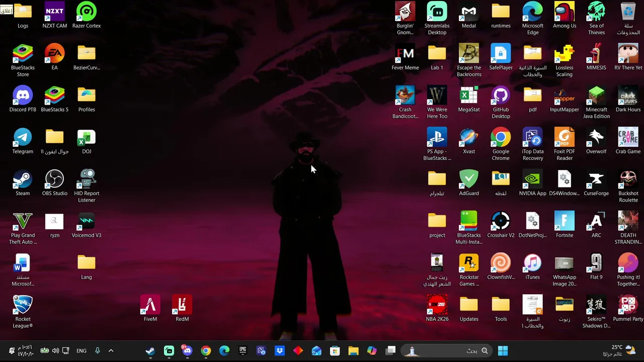Open the Windows Start button
The height and width of the screenshot is (362, 644).
(503, 351)
